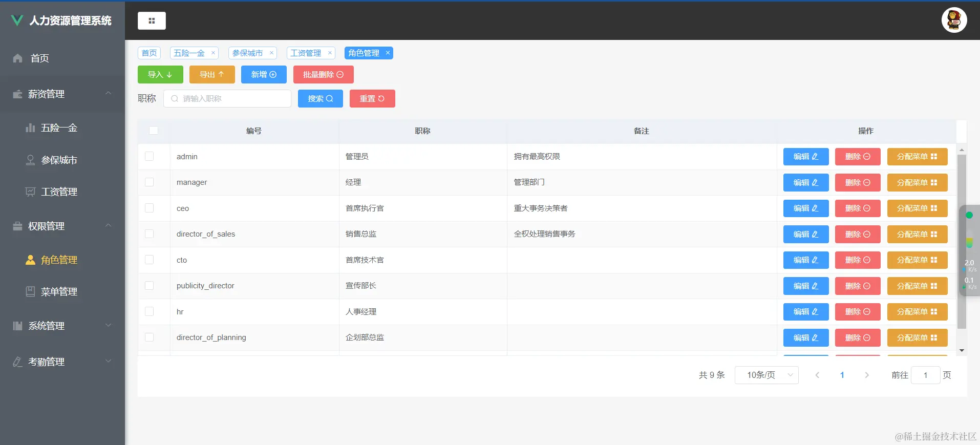Check the admin row checkbox

point(150,156)
